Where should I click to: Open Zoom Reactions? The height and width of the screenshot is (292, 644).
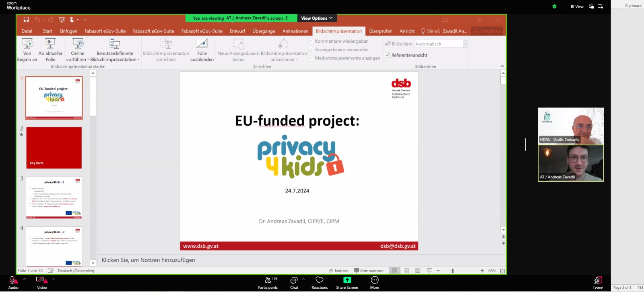coord(320,283)
